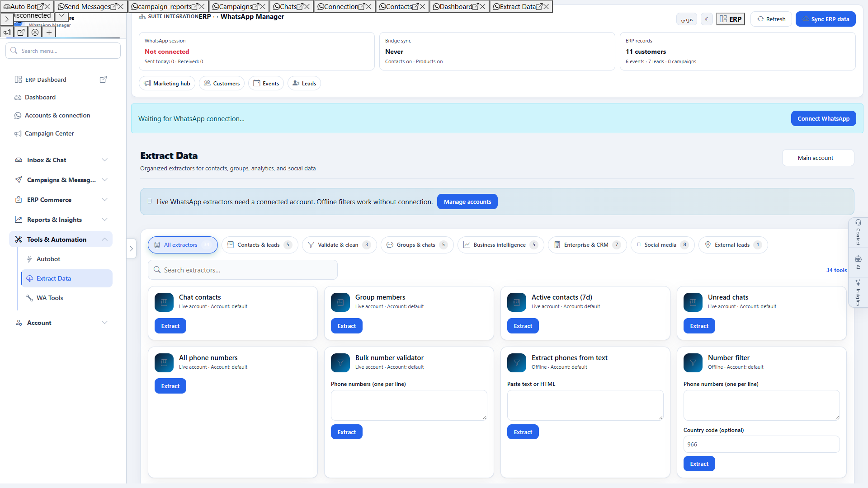The image size is (868, 488).
Task: Open the AI assistant side panel icon
Action: [x=858, y=262]
